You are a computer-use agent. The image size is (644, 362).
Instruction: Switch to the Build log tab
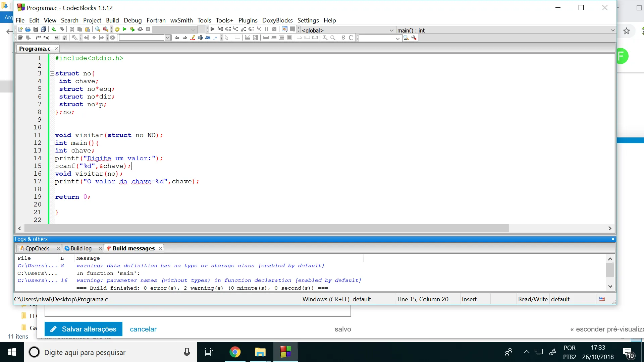[81, 248]
